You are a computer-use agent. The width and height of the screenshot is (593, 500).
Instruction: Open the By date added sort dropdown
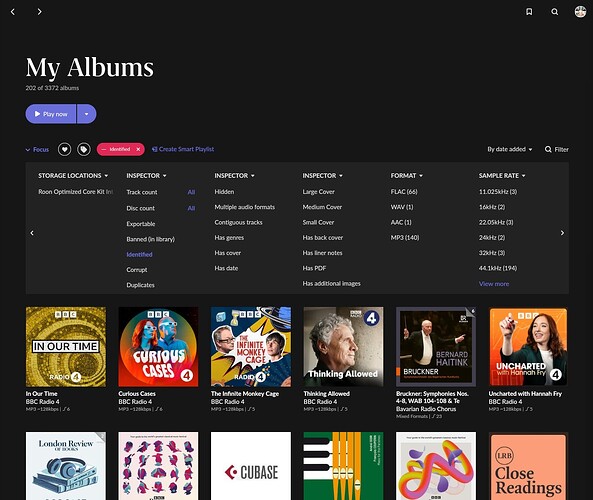509,149
